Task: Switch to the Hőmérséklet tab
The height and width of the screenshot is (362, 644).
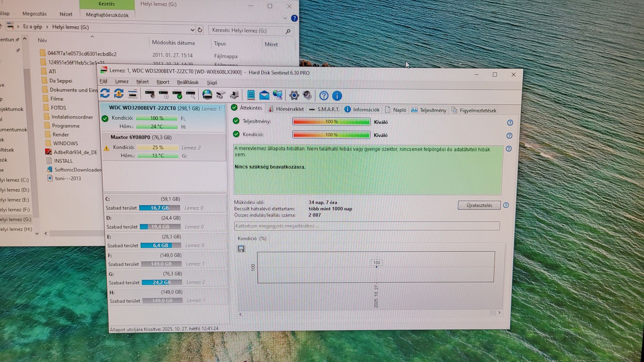Action: 286,109
